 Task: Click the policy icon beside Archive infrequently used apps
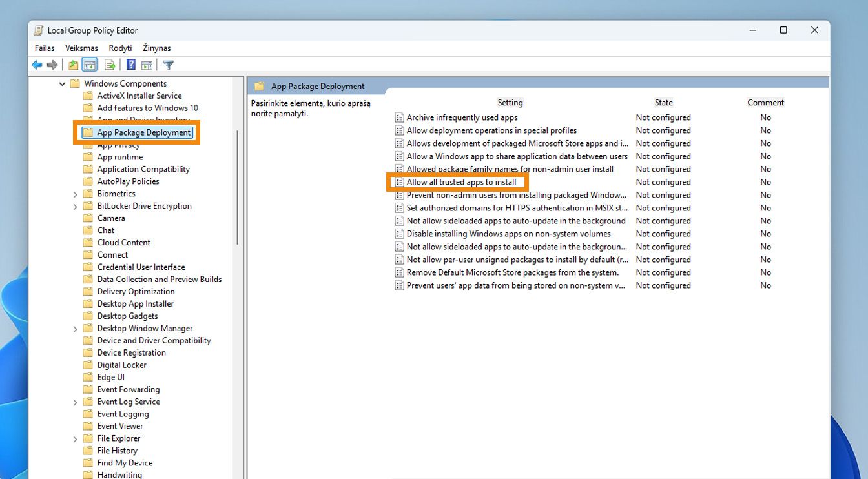[x=400, y=117]
